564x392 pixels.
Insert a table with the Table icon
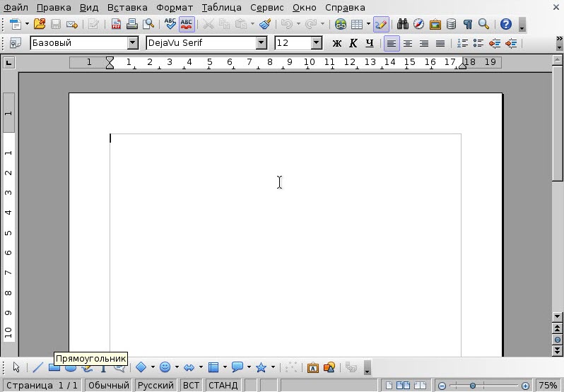pos(356,25)
